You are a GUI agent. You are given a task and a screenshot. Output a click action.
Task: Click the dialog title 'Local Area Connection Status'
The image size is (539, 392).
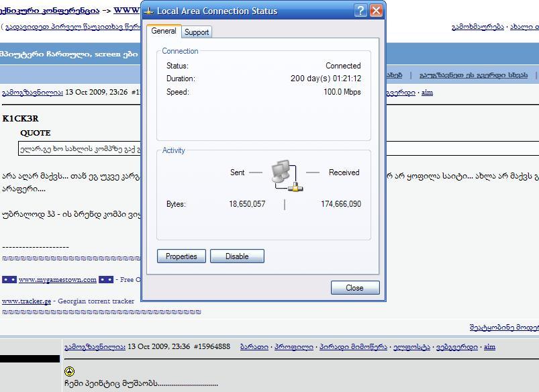[217, 11]
